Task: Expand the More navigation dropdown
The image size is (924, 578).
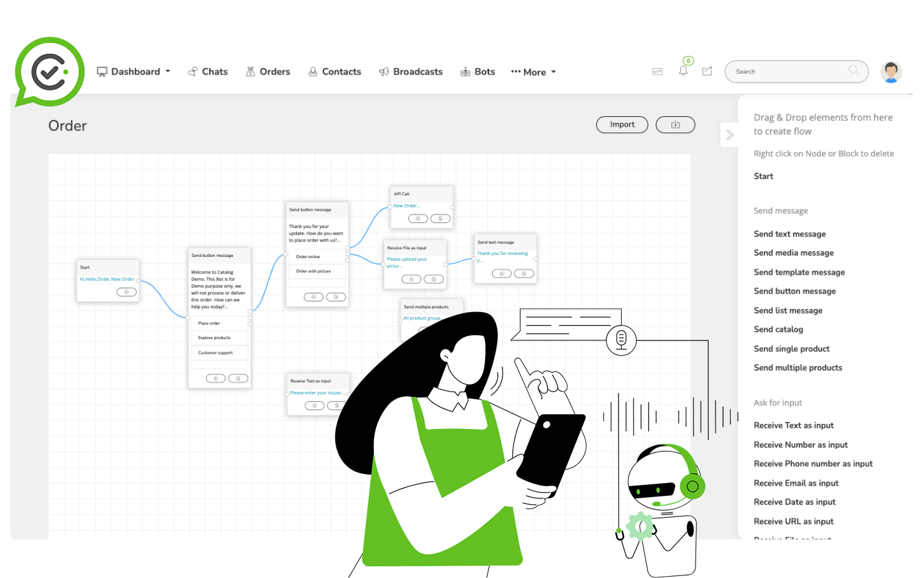Action: tap(533, 71)
